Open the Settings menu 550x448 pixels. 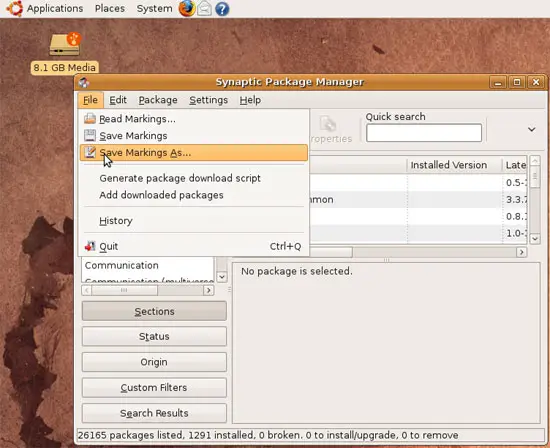[x=209, y=100]
